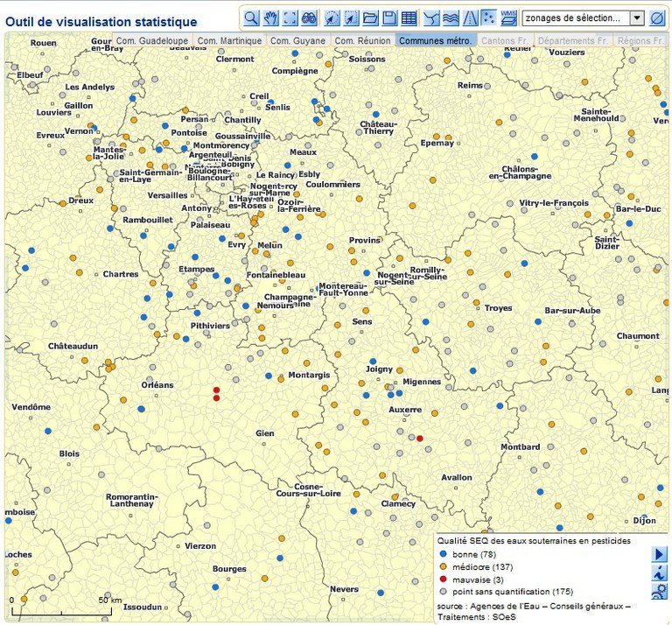The image size is (672, 625).
Task: Open the binoculars search tool
Action: point(309,18)
